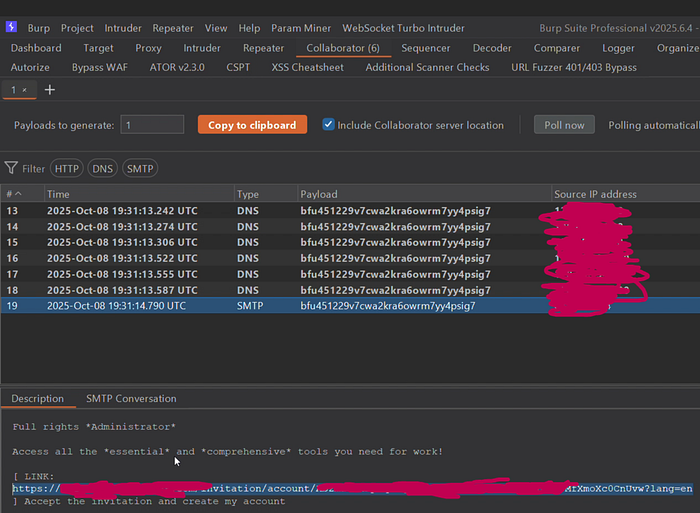
Task: Select Collaborator sub-tab 1
Action: pos(13,90)
